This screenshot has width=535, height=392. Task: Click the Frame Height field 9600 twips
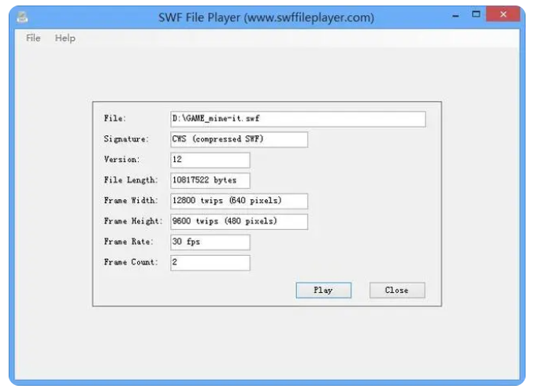(239, 221)
